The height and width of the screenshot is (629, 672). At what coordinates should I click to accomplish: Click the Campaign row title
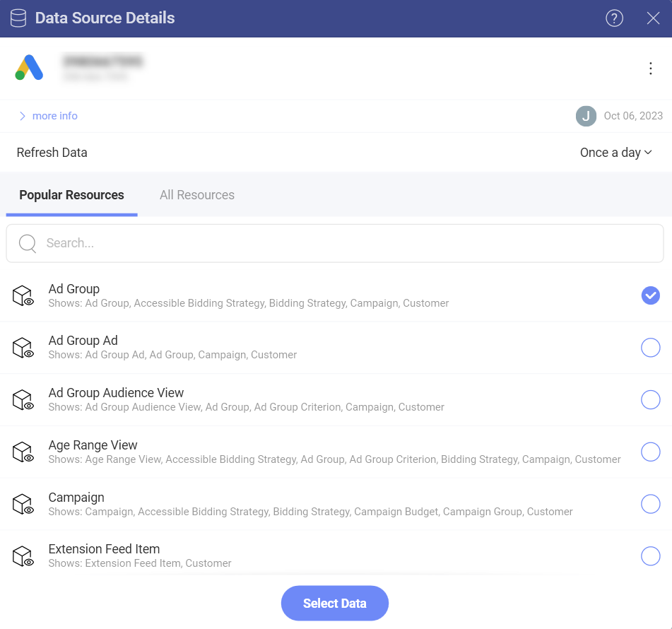pyautogui.click(x=76, y=498)
